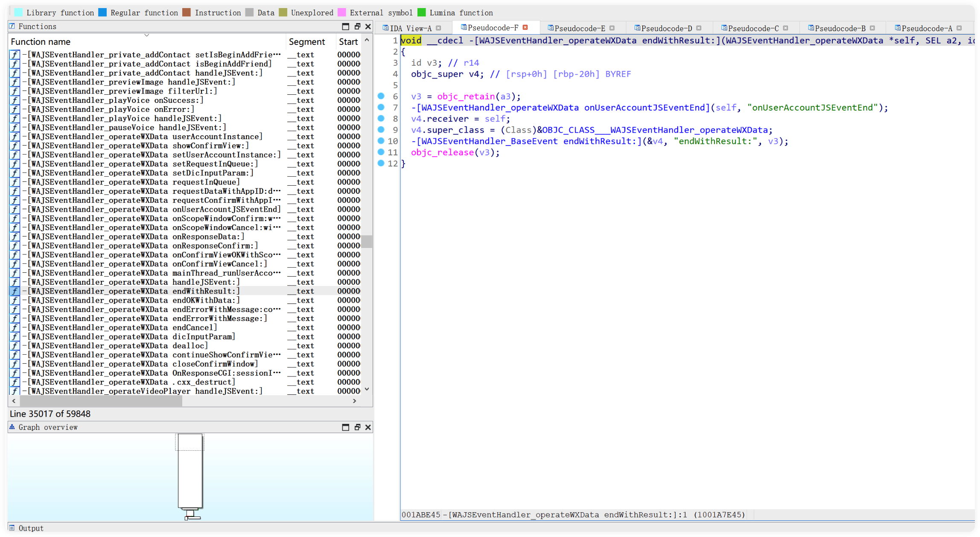Close the IDA View-A tab icon
The image size is (980, 537).
[438, 28]
